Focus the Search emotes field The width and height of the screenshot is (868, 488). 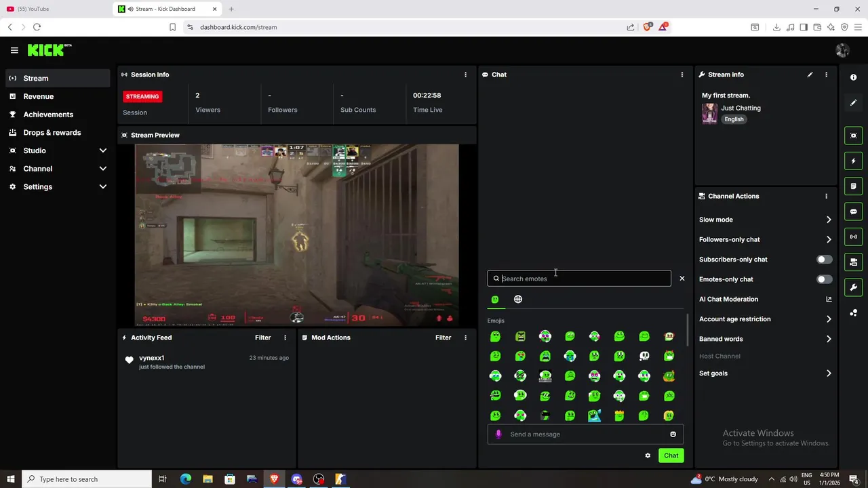click(579, 279)
